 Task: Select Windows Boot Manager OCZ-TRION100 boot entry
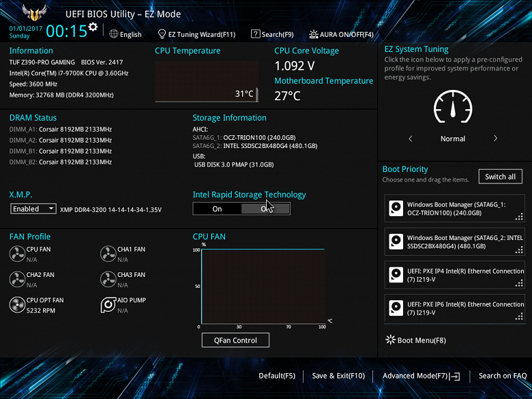click(x=455, y=208)
